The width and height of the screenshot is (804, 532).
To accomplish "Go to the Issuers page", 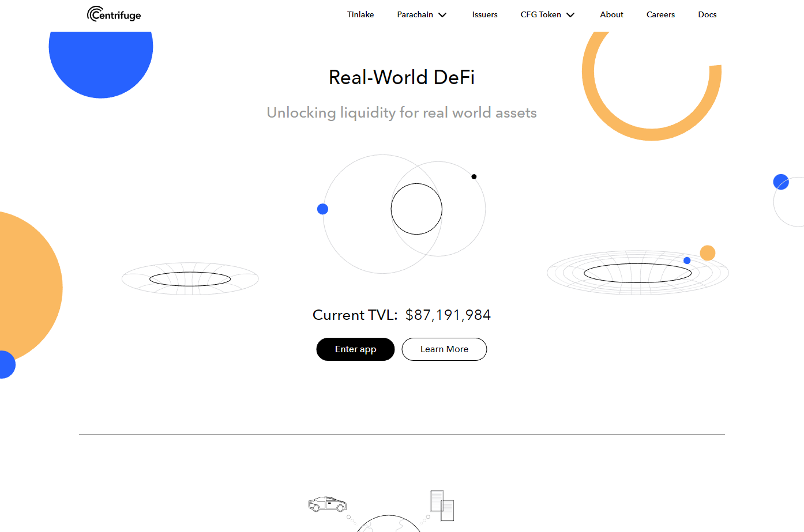I will 484,14.
